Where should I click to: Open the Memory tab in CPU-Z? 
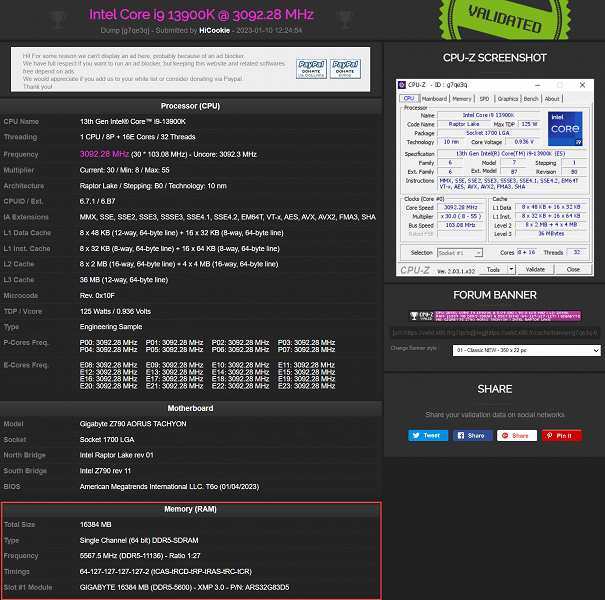(462, 99)
